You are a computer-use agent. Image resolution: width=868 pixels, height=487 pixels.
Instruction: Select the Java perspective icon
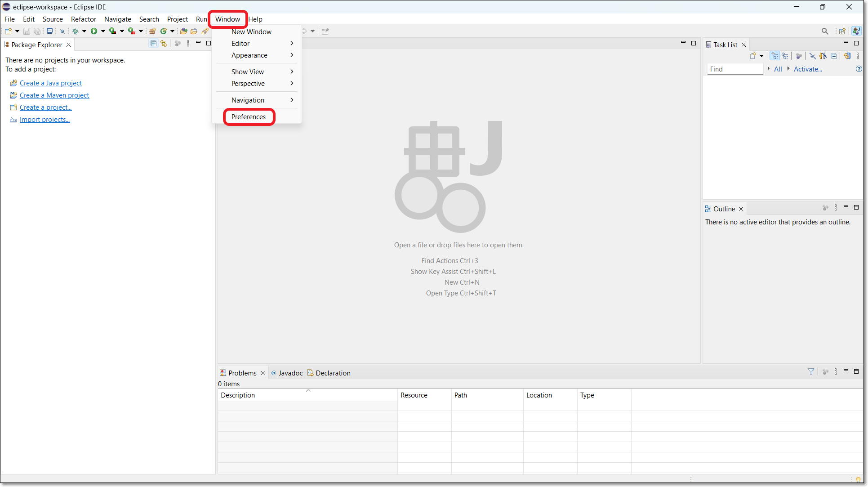[x=856, y=31]
